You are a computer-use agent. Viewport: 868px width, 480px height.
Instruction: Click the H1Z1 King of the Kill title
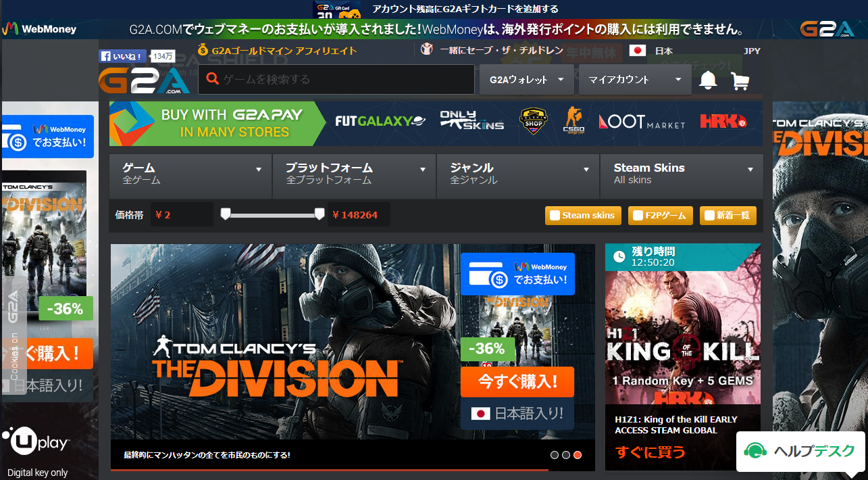(x=676, y=425)
